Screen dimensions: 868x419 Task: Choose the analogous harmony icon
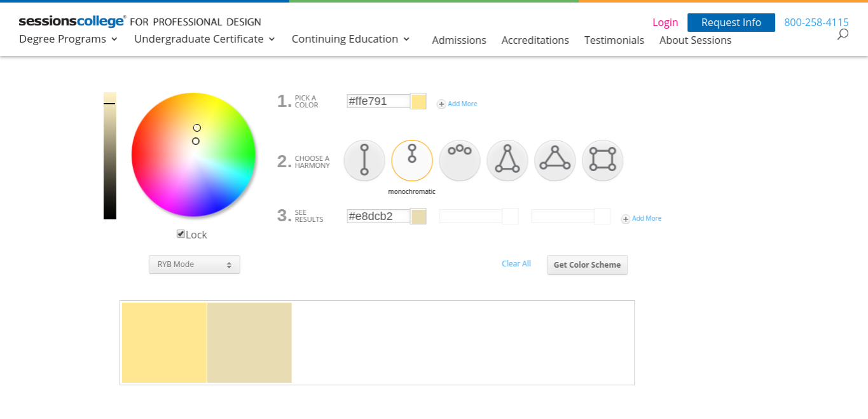pyautogui.click(x=459, y=160)
